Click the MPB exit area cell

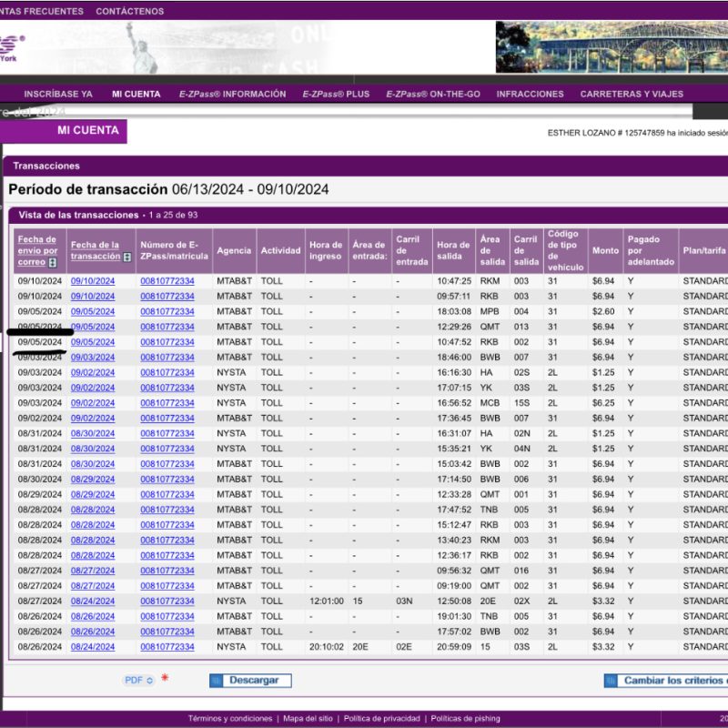tap(490, 311)
